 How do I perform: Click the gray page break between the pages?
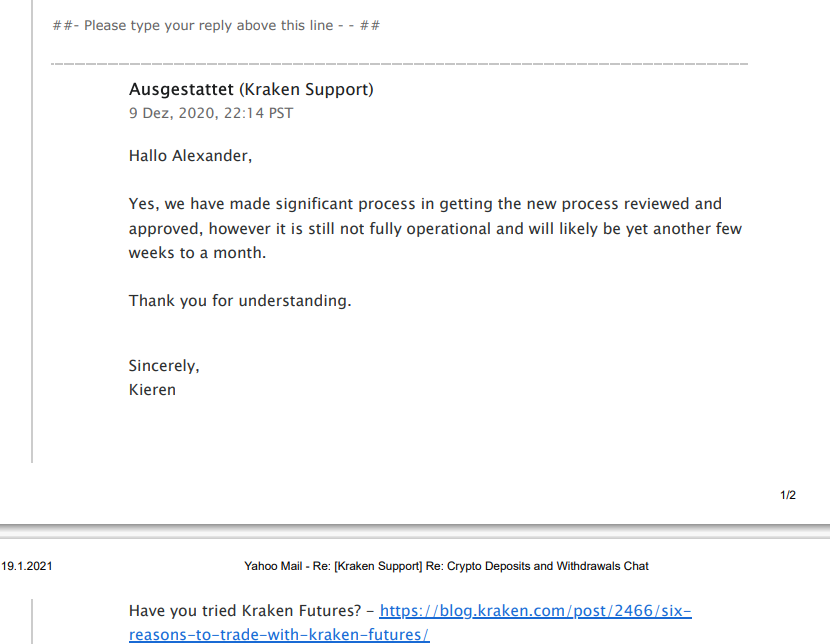click(415, 531)
